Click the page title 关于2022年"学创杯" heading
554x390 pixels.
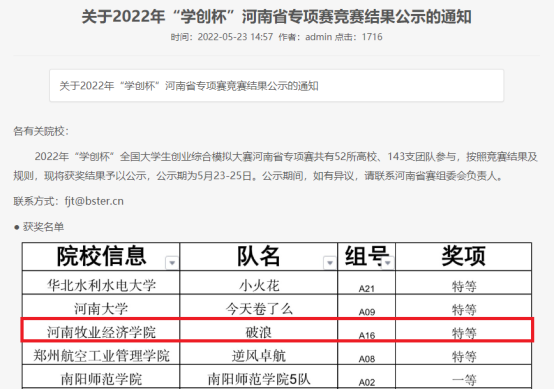point(277,17)
